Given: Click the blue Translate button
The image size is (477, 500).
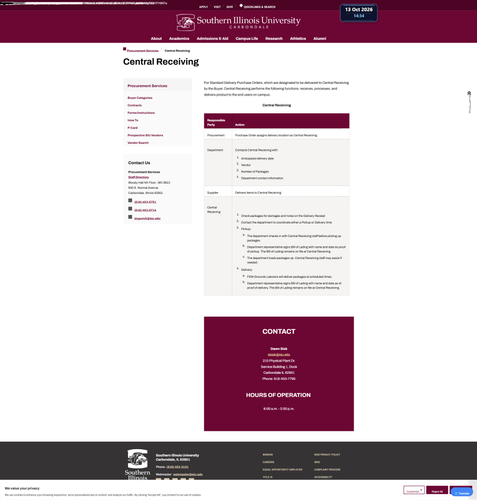Looking at the screenshot, I should pyautogui.click(x=462, y=493).
